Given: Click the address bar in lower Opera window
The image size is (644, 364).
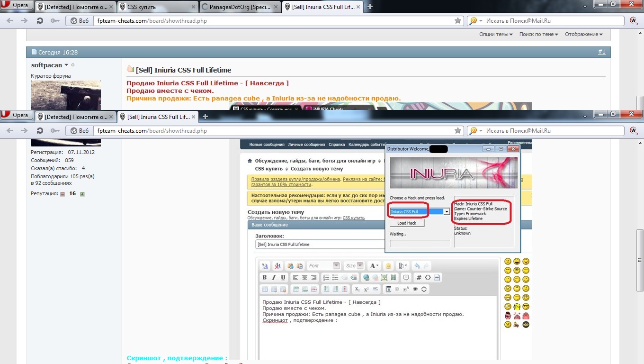Looking at the screenshot, I should click(x=275, y=131).
